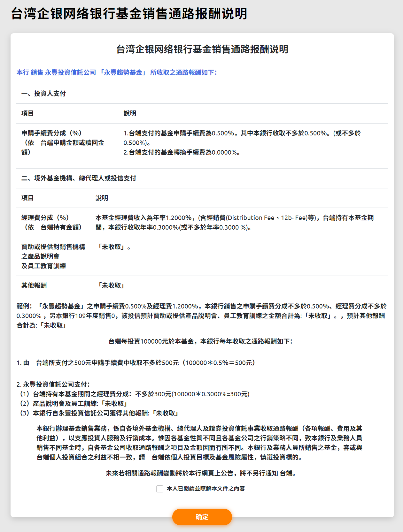Image resolution: width=403 pixels, height=532 pixels.
Task: Click the 台端每投資100000元 centered line
Action: click(200, 341)
